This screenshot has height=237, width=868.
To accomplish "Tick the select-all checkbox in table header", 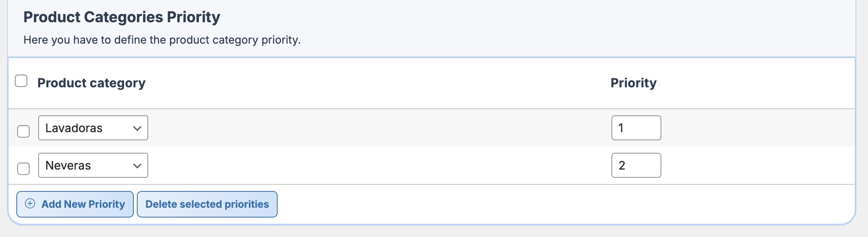I will pos(21,81).
